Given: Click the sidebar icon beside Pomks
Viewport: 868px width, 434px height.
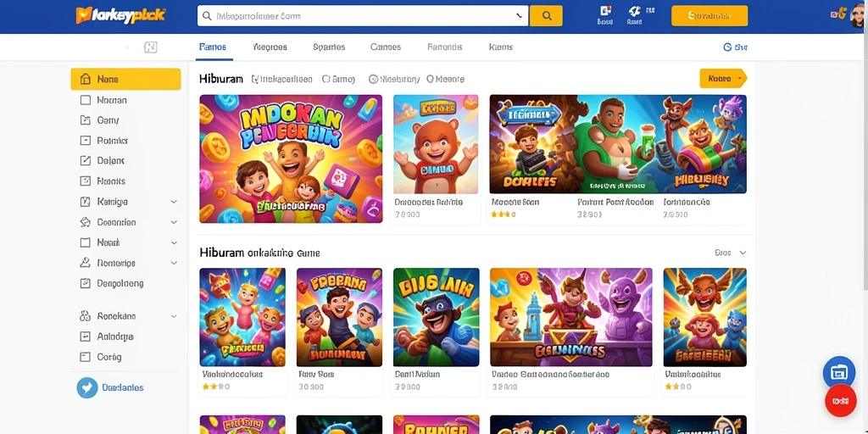Looking at the screenshot, I should (86, 141).
